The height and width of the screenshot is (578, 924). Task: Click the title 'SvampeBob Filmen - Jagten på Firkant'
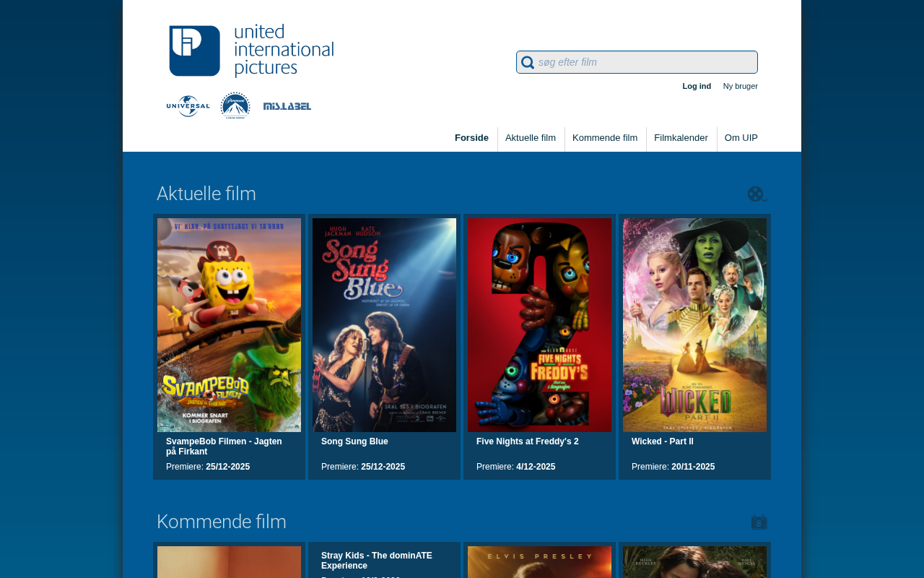pos(224,447)
